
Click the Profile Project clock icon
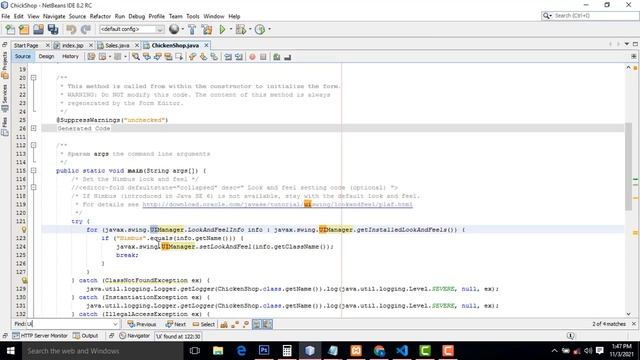coord(260,29)
